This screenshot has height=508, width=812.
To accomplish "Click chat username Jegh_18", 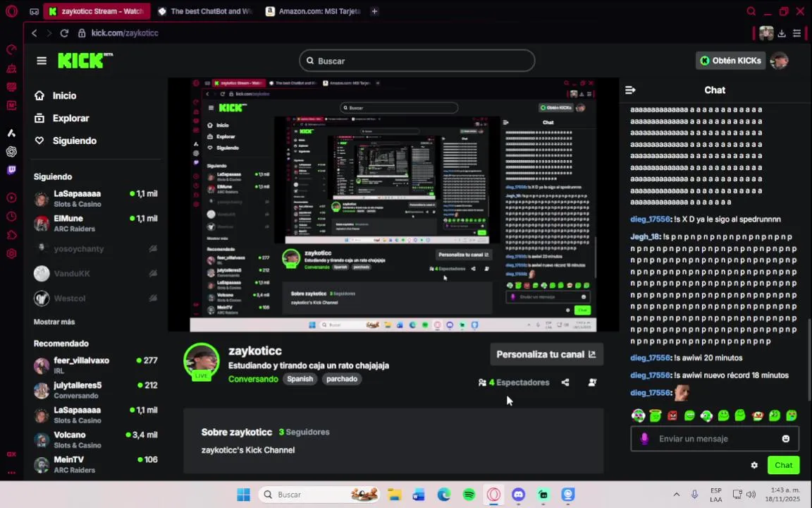I will [645, 237].
